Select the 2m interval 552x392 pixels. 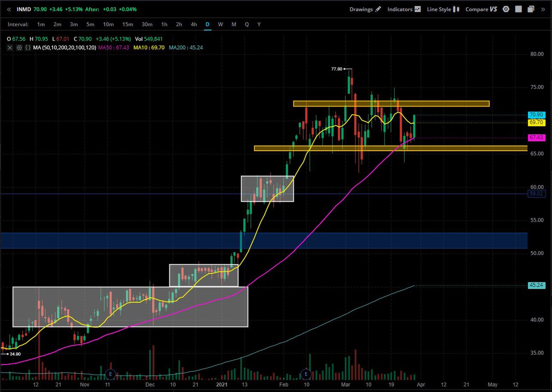[x=57, y=24]
